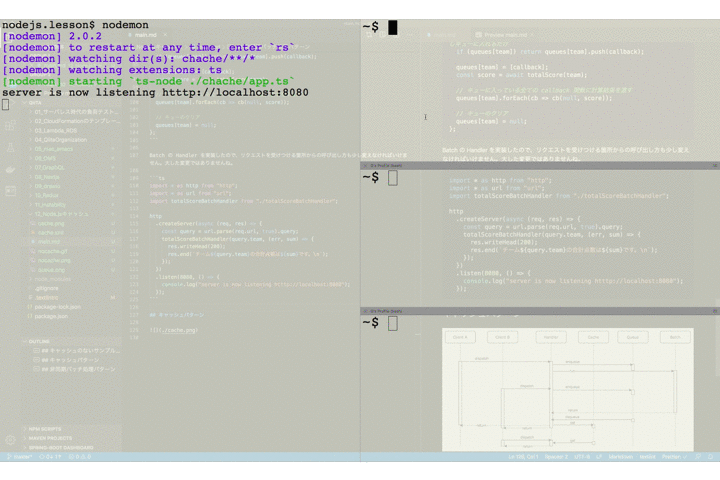Open the Docker view in the activity bar
Screen dimensions: 720x480
pyautogui.click(x=10, y=169)
